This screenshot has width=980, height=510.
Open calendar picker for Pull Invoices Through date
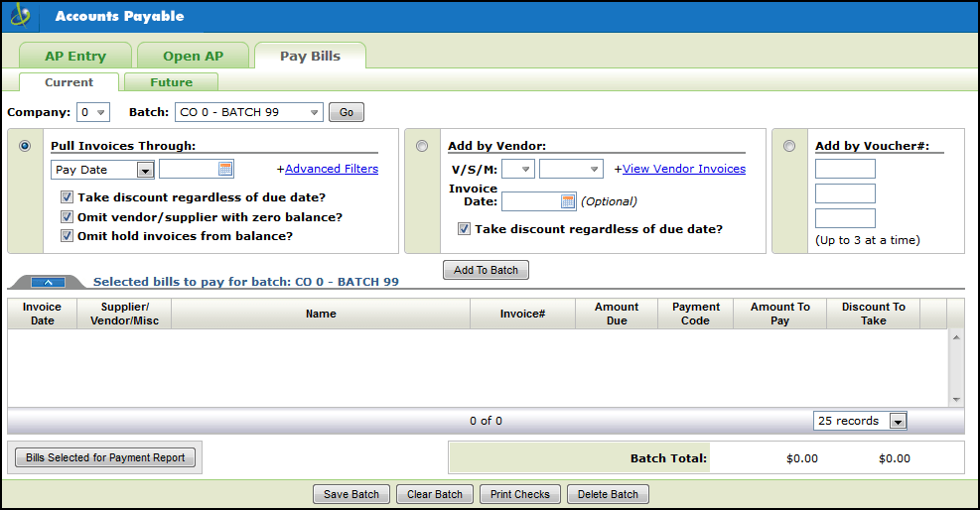click(225, 170)
